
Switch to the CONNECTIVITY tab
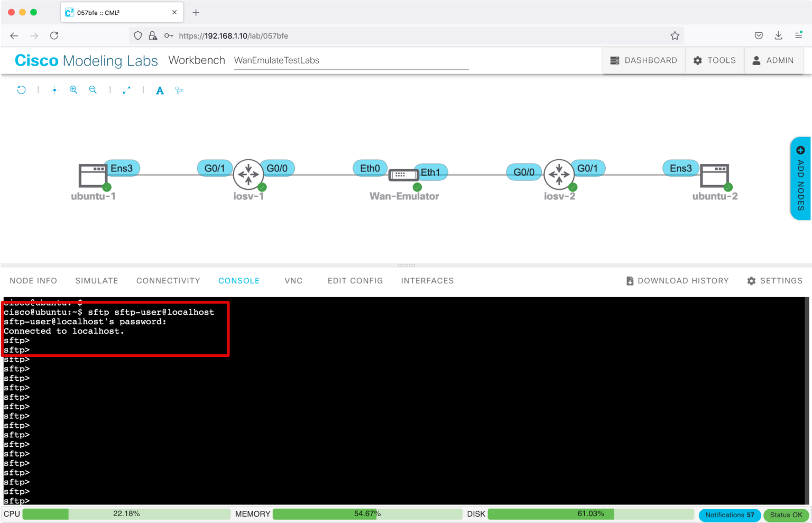click(168, 281)
